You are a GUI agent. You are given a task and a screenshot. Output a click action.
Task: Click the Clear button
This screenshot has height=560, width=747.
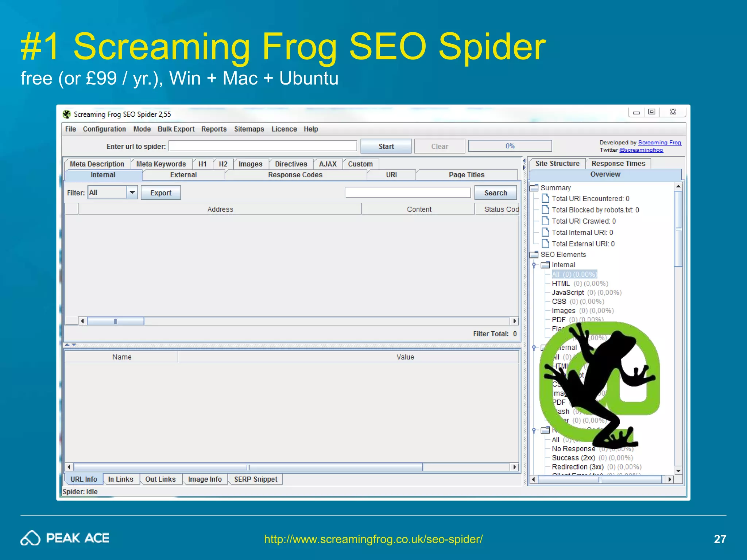tap(440, 146)
